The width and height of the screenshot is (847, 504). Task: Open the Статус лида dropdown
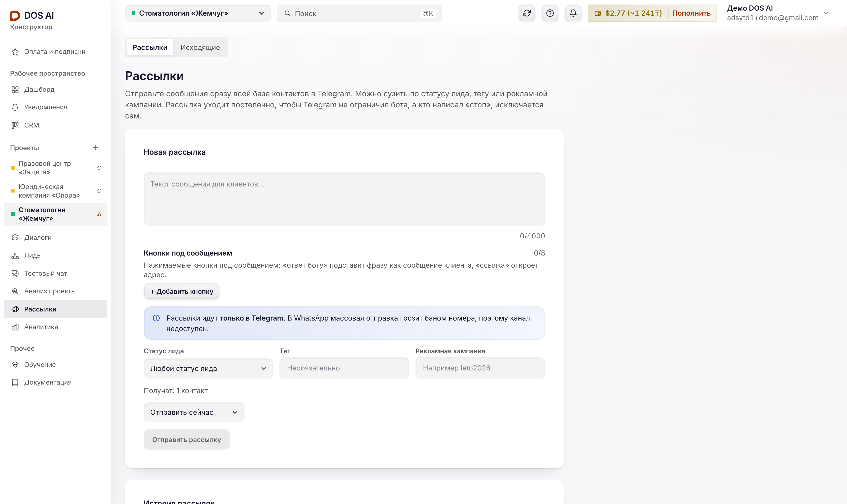pos(208,368)
